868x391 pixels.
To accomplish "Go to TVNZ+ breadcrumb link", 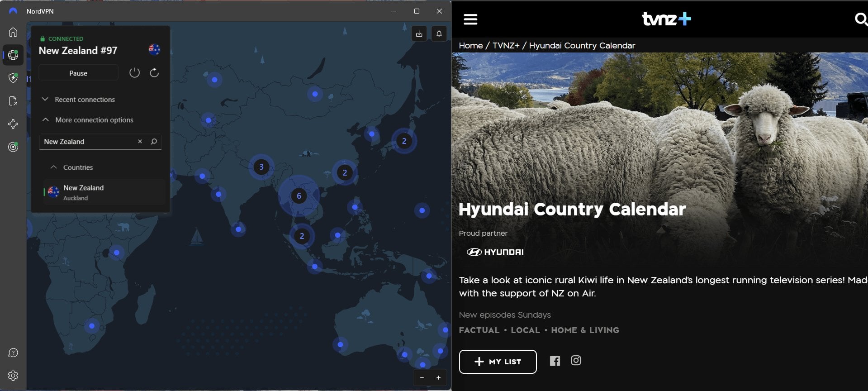I will 506,46.
